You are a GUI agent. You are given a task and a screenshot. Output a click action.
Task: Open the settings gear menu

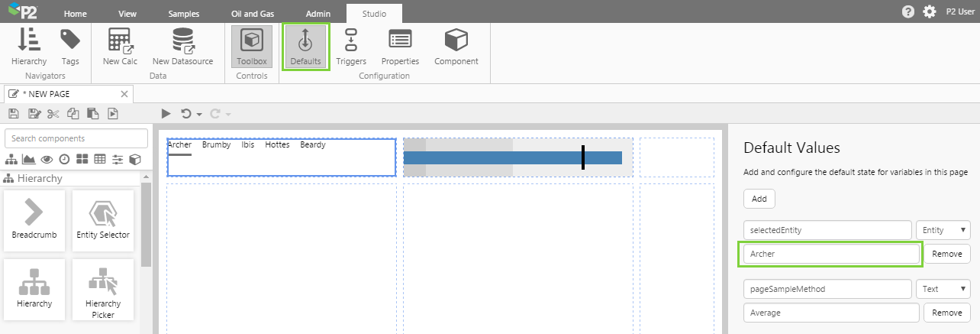(929, 11)
